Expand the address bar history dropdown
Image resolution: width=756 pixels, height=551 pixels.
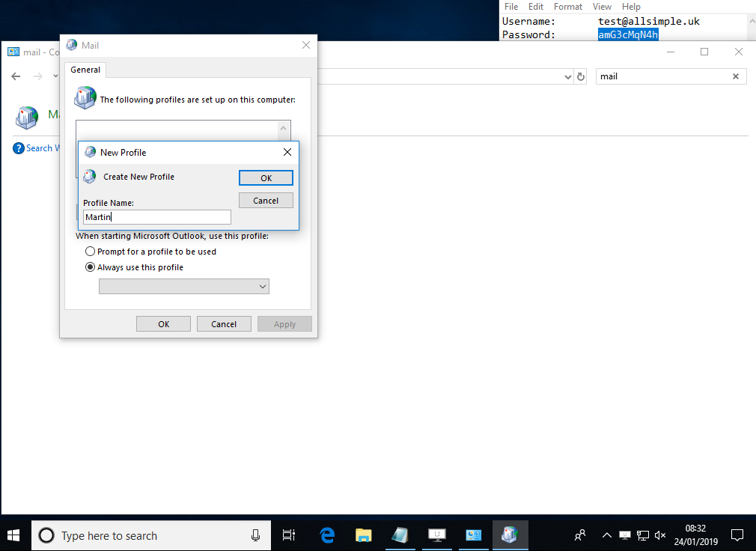pyautogui.click(x=567, y=76)
